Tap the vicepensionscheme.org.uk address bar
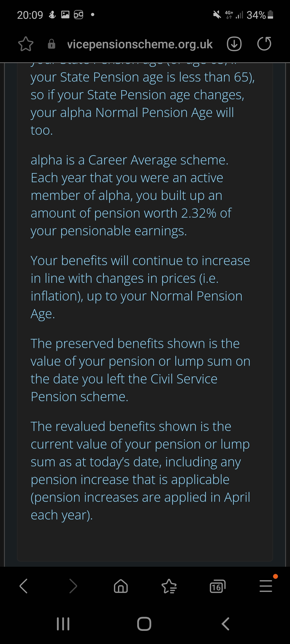Viewport: 290px width, 644px height. [x=140, y=45]
